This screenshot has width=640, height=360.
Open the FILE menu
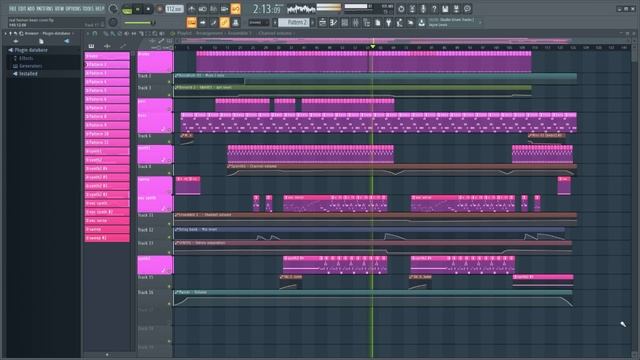(12, 8)
